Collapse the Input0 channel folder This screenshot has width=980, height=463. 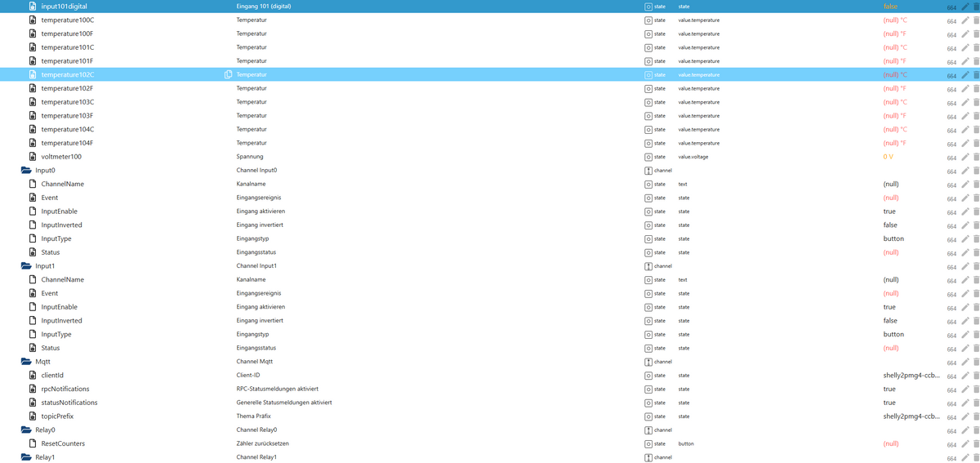[x=26, y=171]
